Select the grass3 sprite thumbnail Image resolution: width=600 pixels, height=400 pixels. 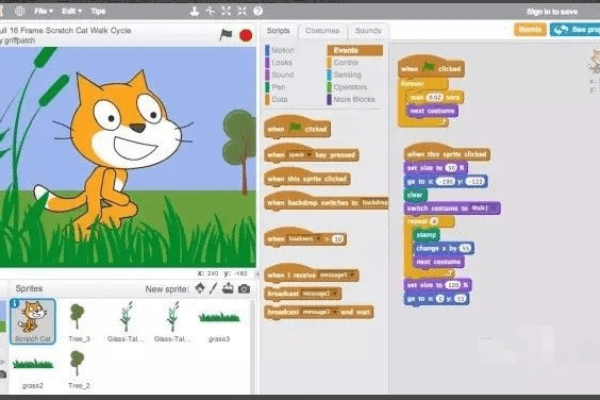pyautogui.click(x=219, y=323)
